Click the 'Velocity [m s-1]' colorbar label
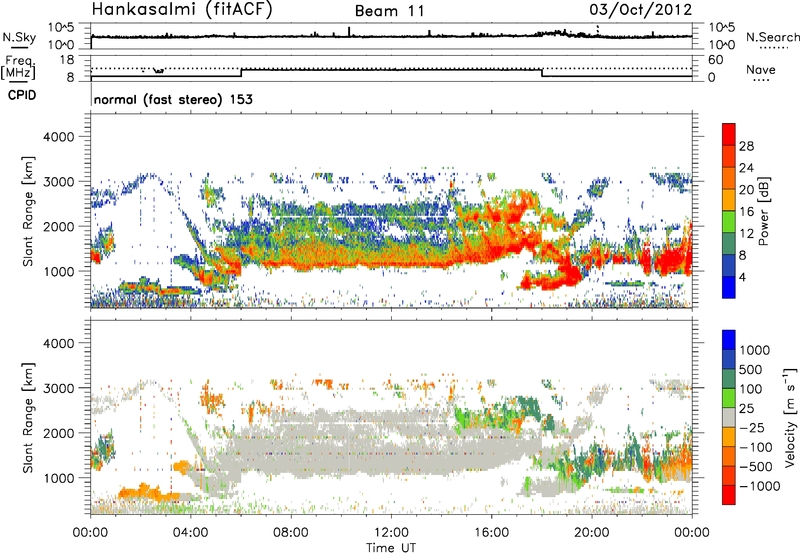The height and width of the screenshot is (554, 800). coord(790,417)
